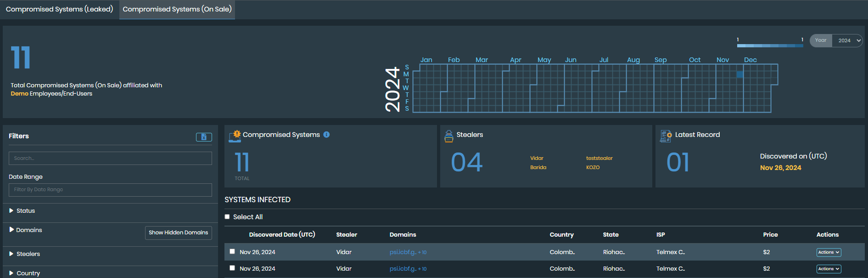Check the second Nov 26, 2024 row checkbox
The height and width of the screenshot is (278, 868).
click(x=232, y=268)
